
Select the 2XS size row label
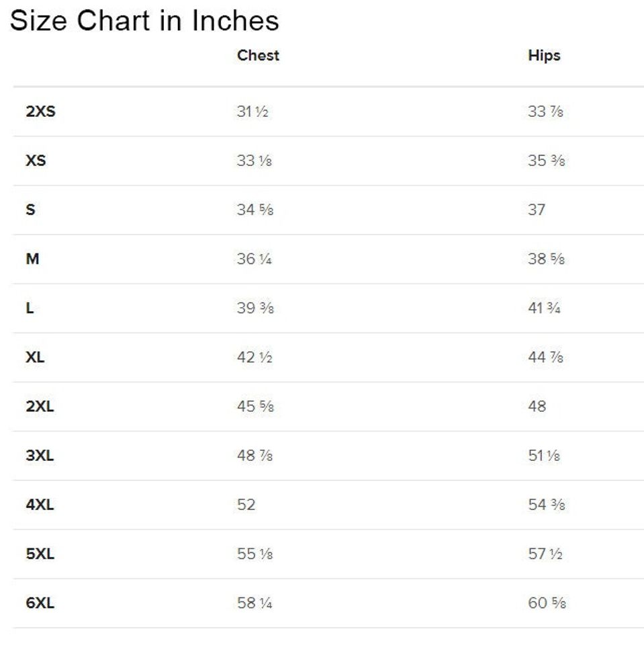pos(40,112)
